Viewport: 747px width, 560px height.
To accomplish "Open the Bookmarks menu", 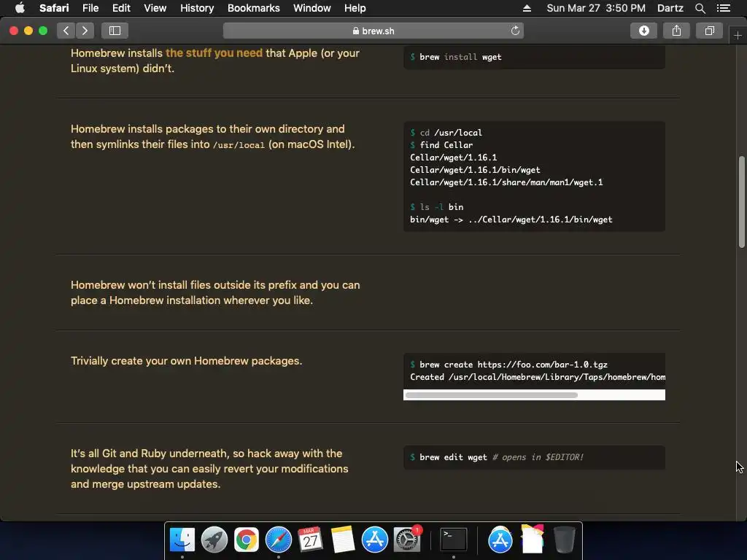I will coord(253,8).
